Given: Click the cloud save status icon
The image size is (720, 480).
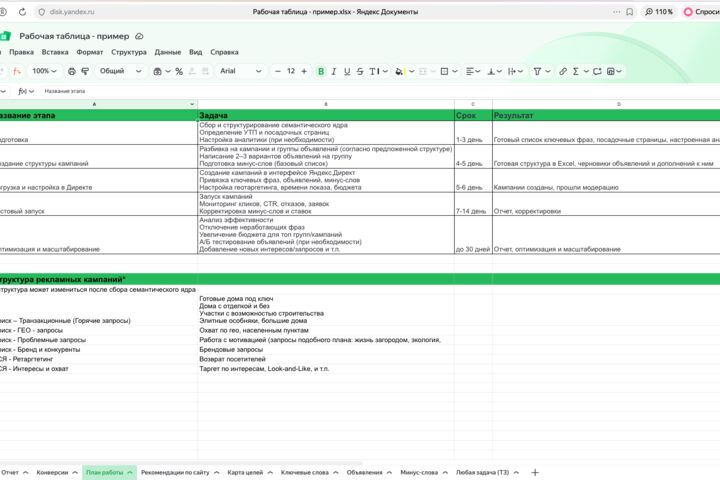Looking at the screenshot, I should pyautogui.click(x=140, y=36).
